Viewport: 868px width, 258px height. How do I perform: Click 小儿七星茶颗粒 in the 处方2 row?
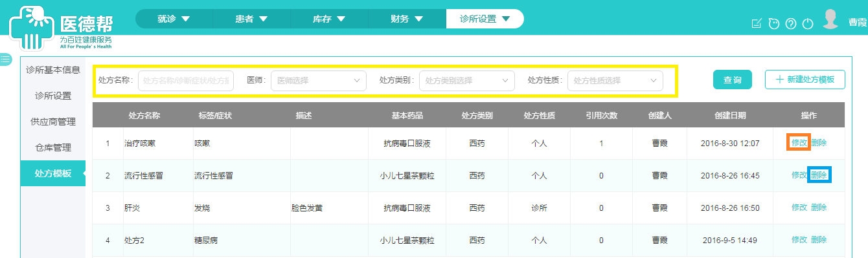pyautogui.click(x=407, y=240)
